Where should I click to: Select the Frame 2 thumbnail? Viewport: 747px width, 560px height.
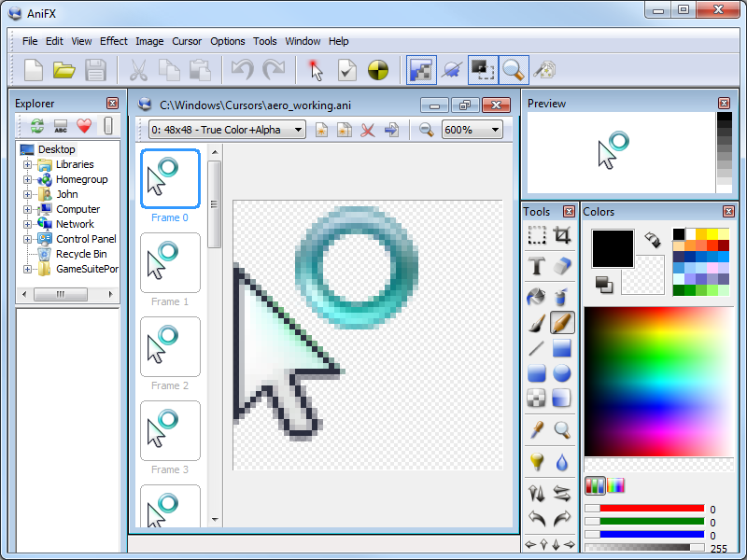point(170,346)
